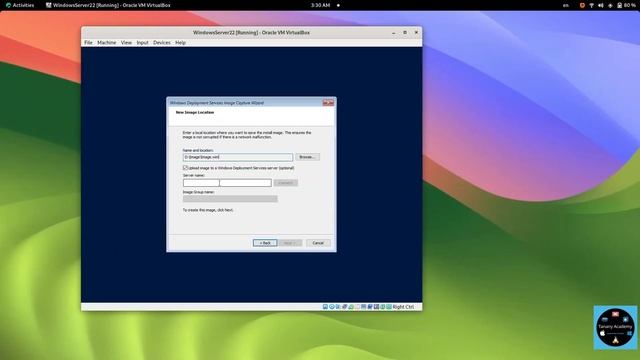Open the Image Group name dropdown
The image size is (640, 360).
click(230, 199)
